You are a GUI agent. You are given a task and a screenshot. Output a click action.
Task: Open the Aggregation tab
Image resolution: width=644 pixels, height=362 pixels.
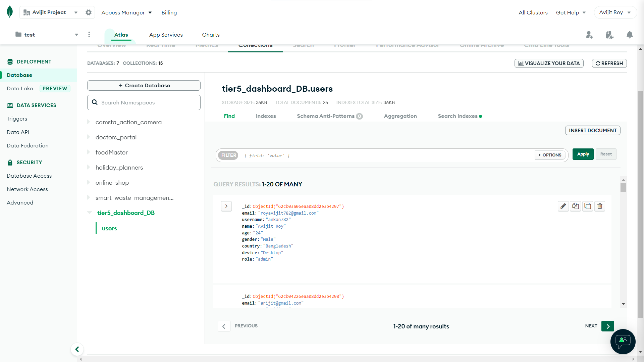tap(400, 116)
